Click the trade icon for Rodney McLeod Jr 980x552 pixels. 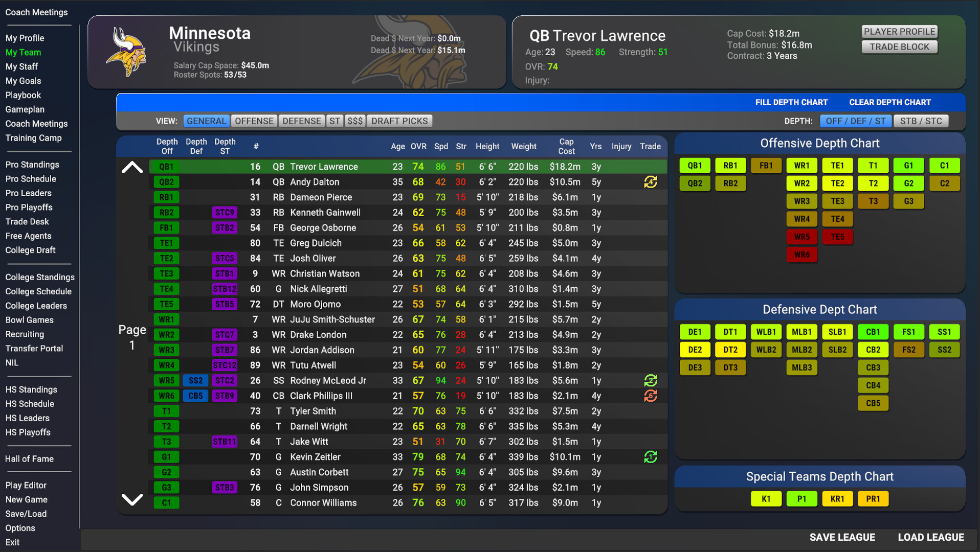650,380
